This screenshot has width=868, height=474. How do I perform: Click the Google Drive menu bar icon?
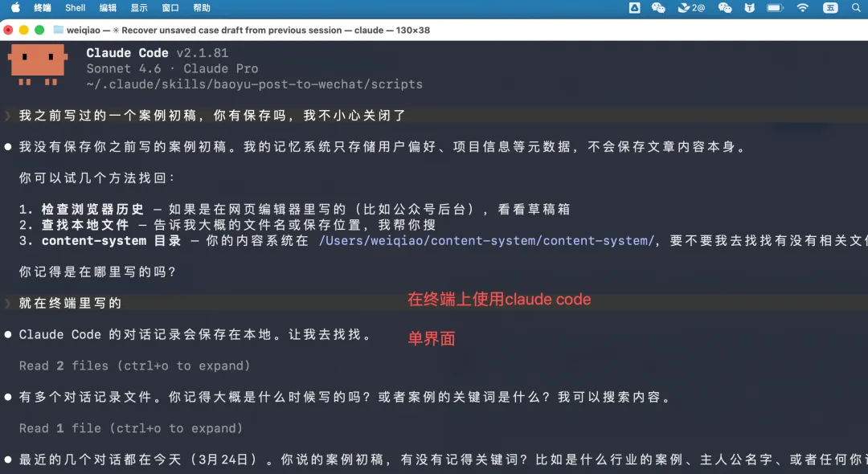[634, 8]
